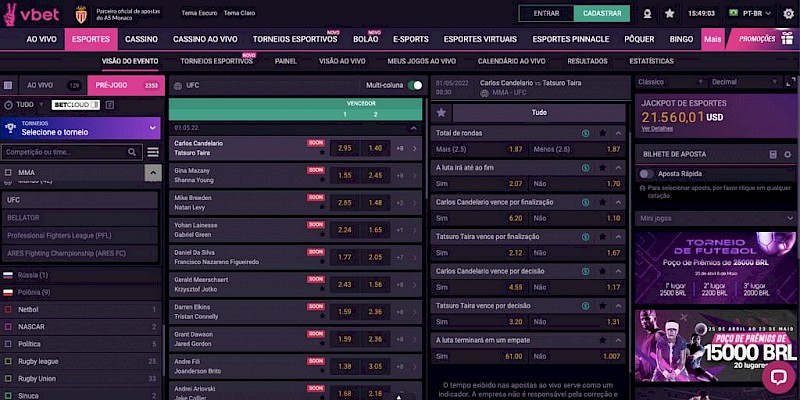Open the bet slip calculator icon
This screenshot has height=400, width=800.
[x=773, y=154]
